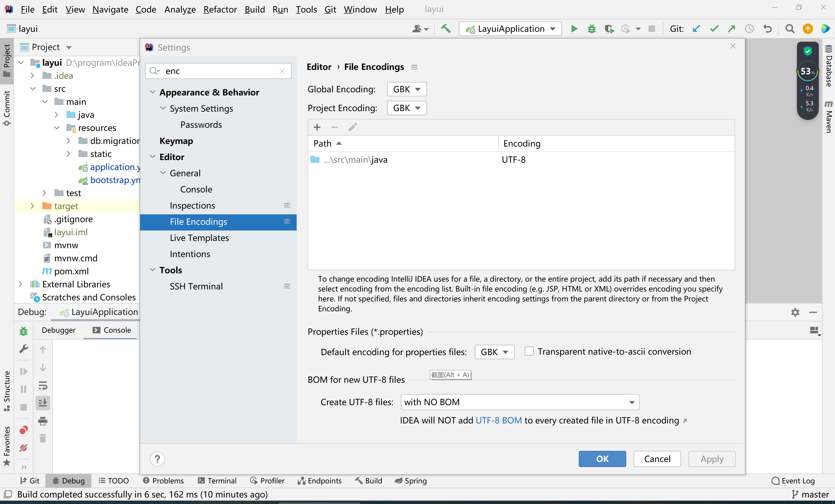Image resolution: width=835 pixels, height=504 pixels.
Task: Run with coverage shield icon
Action: point(609,29)
